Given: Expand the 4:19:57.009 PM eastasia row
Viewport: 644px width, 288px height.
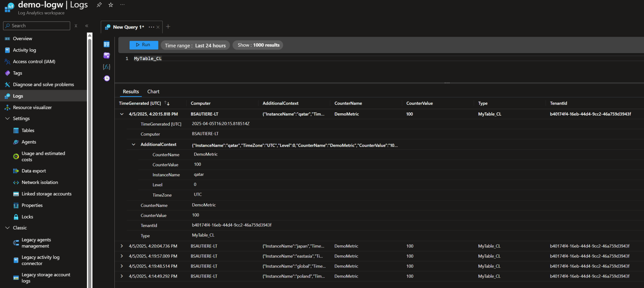Looking at the screenshot, I should (x=122, y=256).
